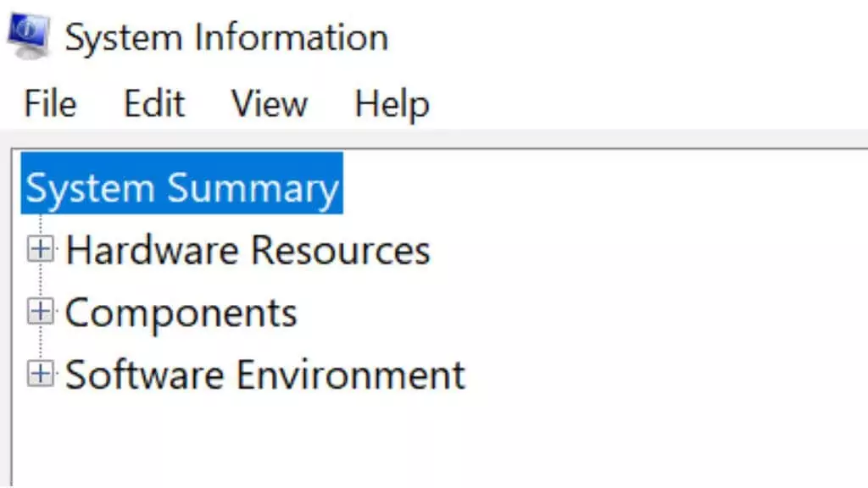Select the Hardware Resources label
This screenshot has height=488, width=868.
tap(248, 250)
